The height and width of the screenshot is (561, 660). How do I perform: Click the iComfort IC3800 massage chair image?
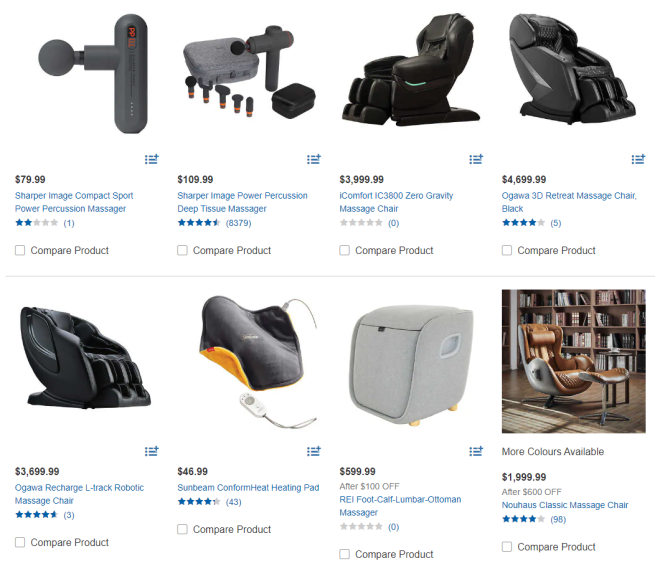[410, 69]
